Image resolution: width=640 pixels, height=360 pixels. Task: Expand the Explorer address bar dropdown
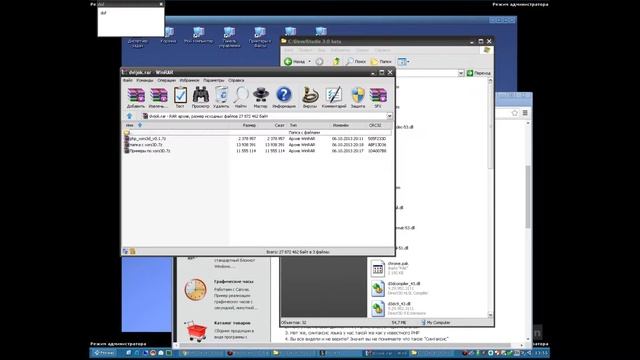tap(461, 73)
